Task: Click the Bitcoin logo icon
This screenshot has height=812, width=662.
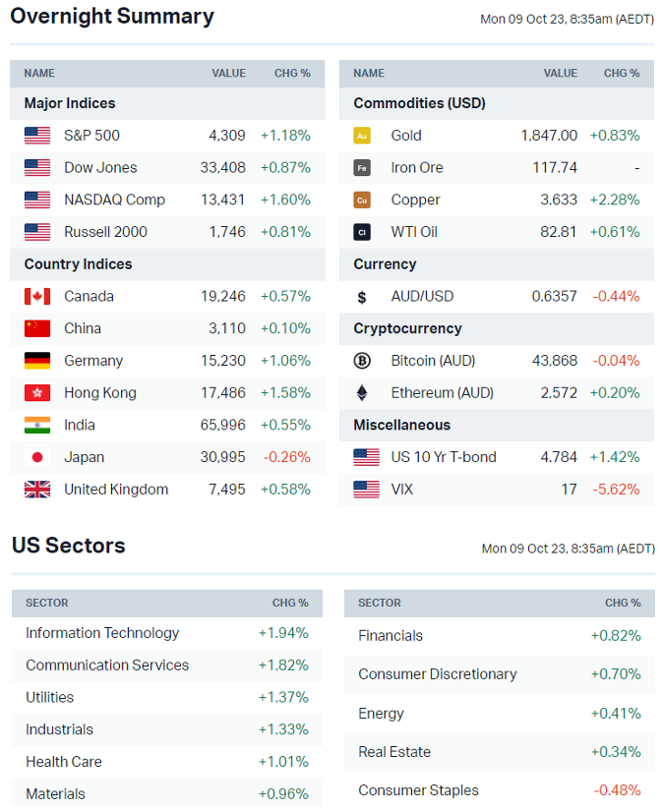Action: click(x=362, y=361)
